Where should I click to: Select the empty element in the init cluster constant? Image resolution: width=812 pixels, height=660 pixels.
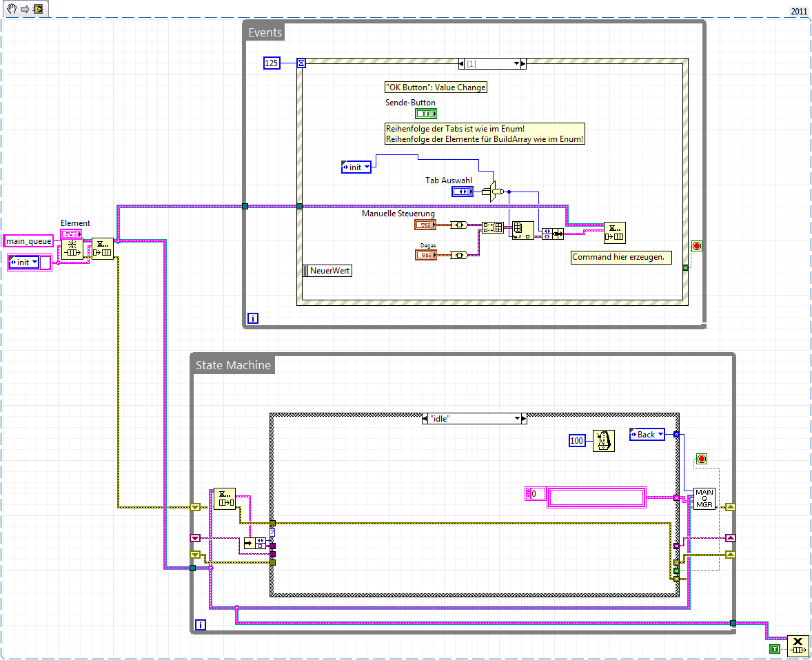click(x=45, y=263)
